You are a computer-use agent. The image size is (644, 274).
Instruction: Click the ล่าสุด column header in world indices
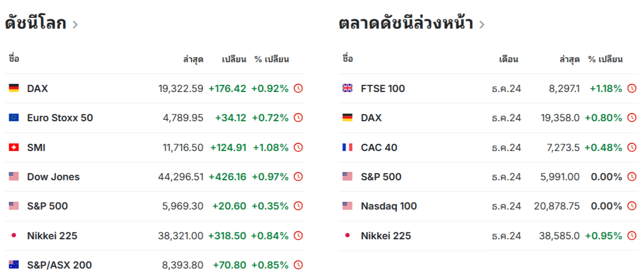tap(193, 60)
